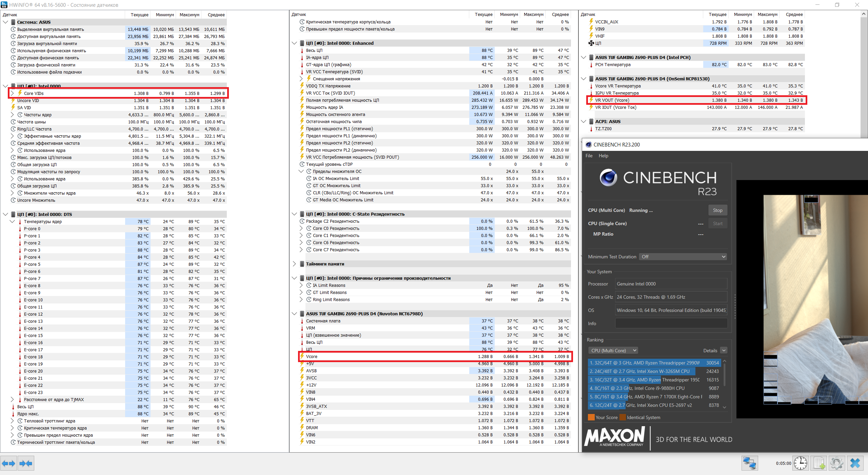Click the Cinebench logo in the title bar
Screen dimensions: 868x475
click(589, 144)
